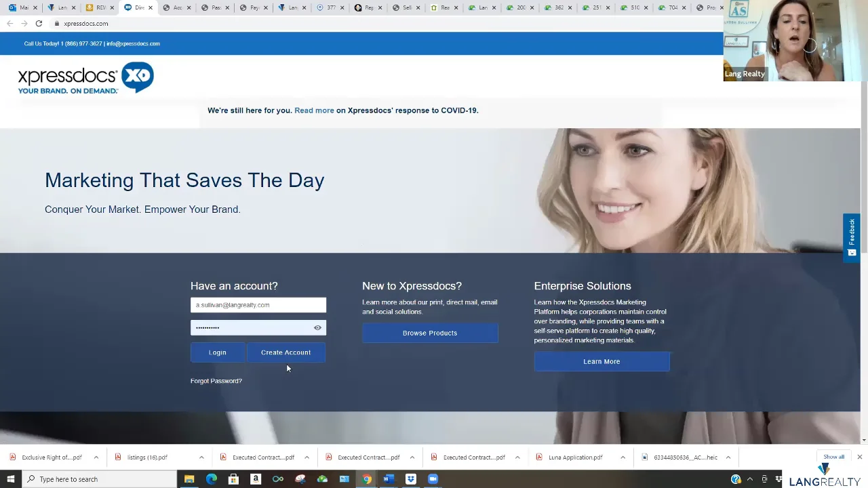
Task: Open Microsoft Store from the taskbar
Action: click(x=233, y=479)
